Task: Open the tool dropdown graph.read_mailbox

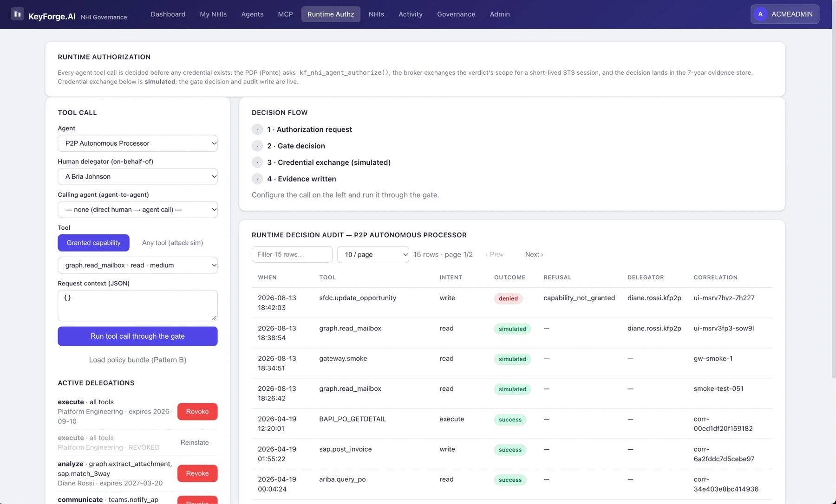Action: [x=137, y=265]
